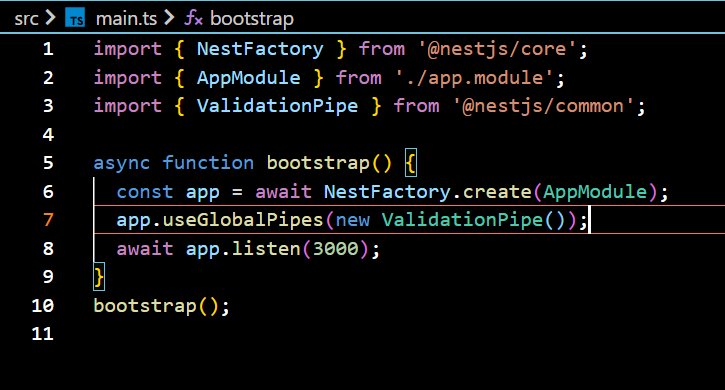Click highlighted line number 7
Image resolution: width=725 pixels, height=390 pixels.
pyautogui.click(x=48, y=220)
